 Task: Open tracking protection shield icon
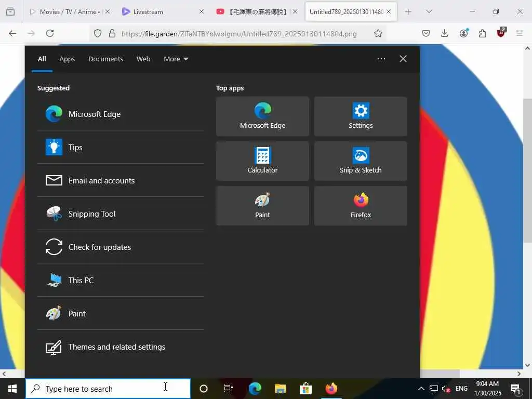tap(98, 33)
